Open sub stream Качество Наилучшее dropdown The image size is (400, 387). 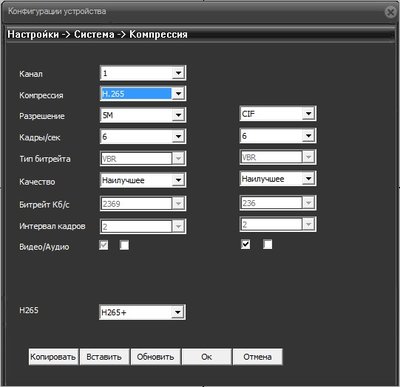pos(278,179)
